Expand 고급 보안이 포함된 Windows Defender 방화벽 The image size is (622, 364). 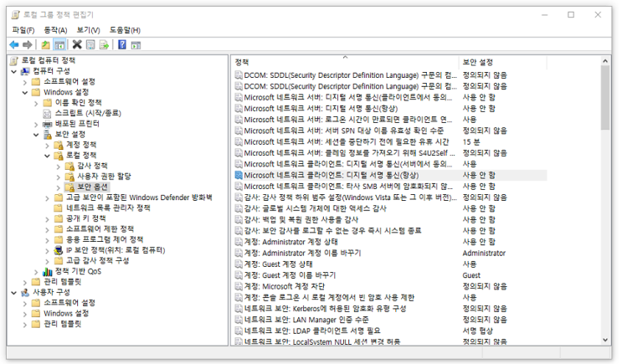pos(47,197)
